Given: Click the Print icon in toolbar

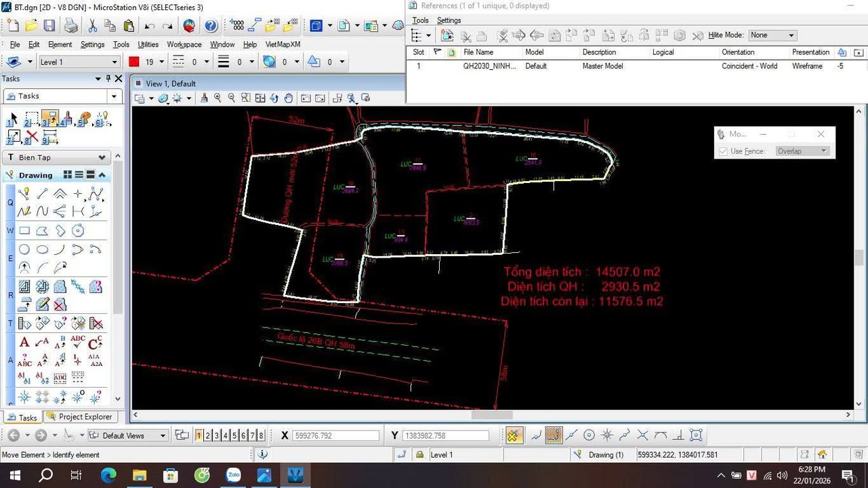Looking at the screenshot, I should (x=70, y=26).
